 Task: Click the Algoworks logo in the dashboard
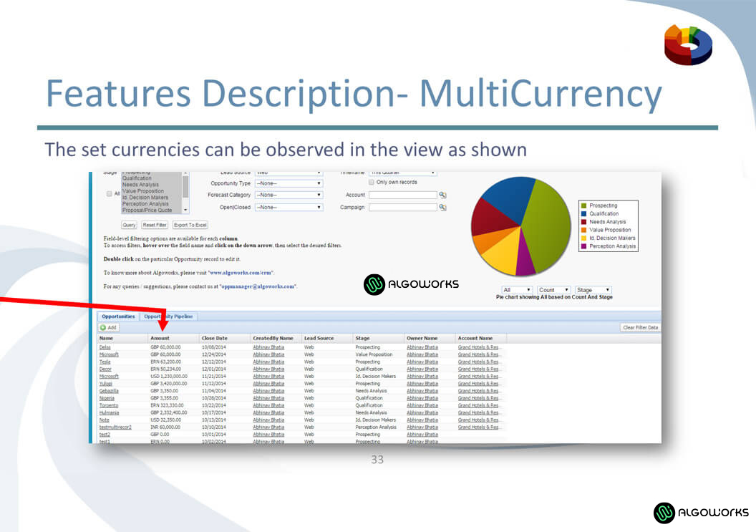point(411,284)
